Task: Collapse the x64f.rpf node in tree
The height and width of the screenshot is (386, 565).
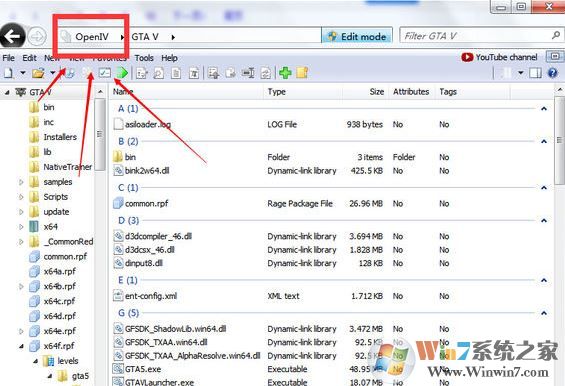Action: [x=21, y=346]
